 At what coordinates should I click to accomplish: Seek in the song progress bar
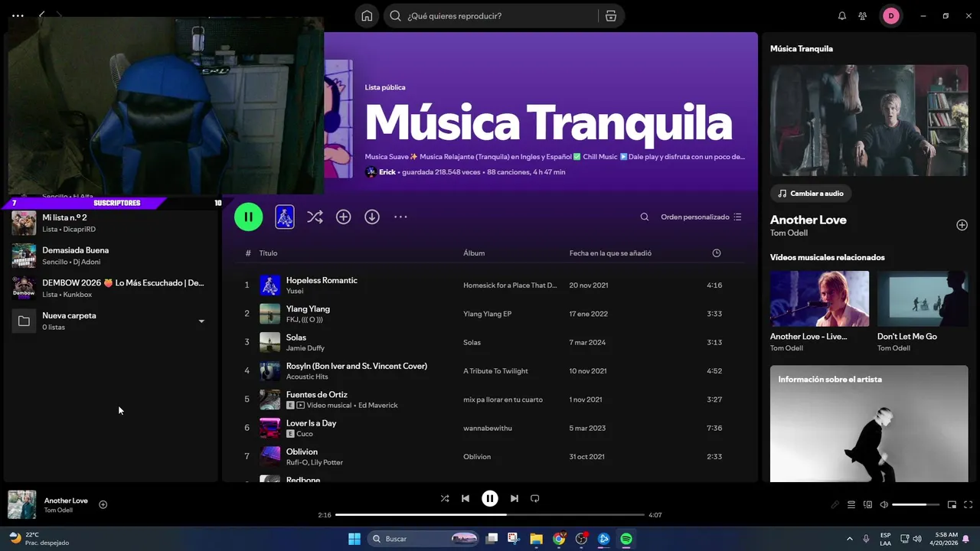coord(490,515)
